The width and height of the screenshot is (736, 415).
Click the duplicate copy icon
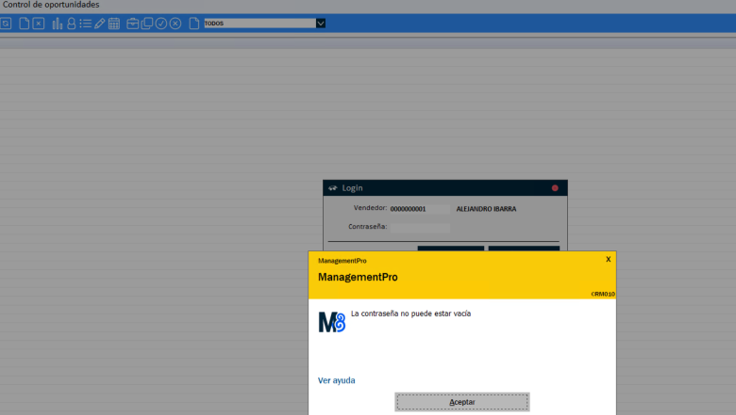[147, 23]
